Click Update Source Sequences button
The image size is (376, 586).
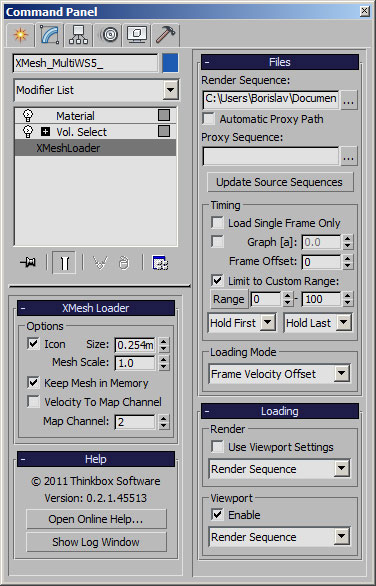(x=280, y=182)
